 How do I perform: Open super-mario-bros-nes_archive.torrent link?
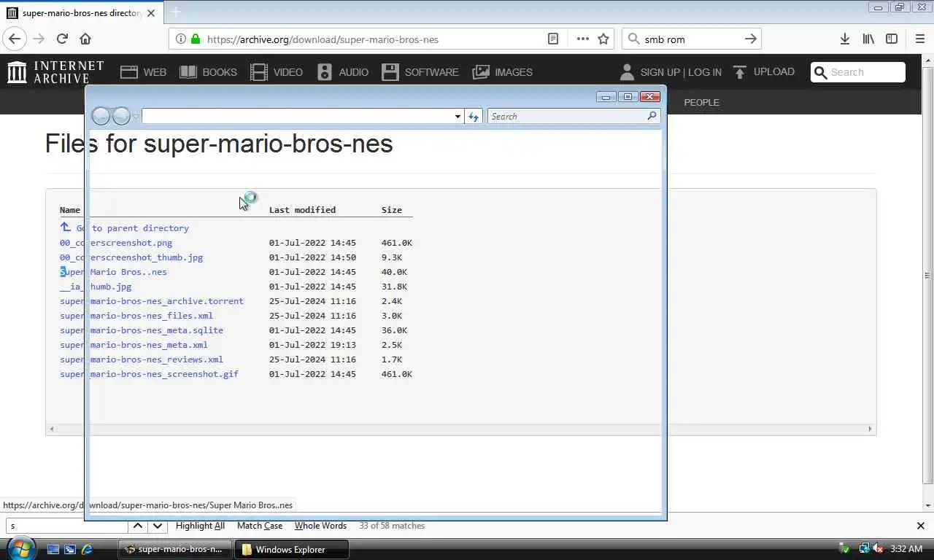152,301
